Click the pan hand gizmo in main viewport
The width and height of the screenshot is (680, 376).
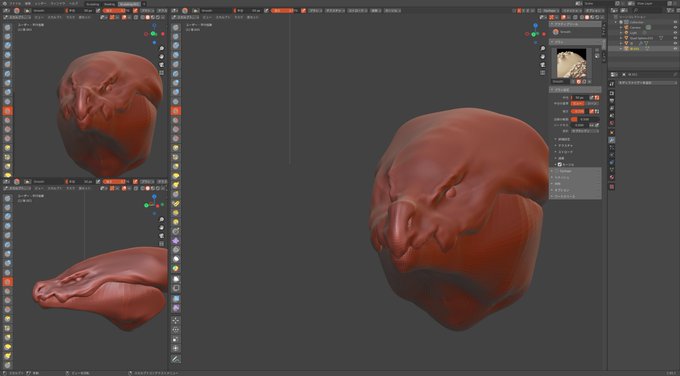tap(543, 56)
